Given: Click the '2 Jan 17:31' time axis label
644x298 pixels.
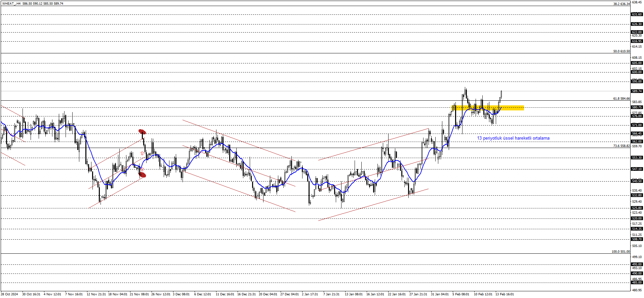Looking at the screenshot, I should tap(310, 294).
